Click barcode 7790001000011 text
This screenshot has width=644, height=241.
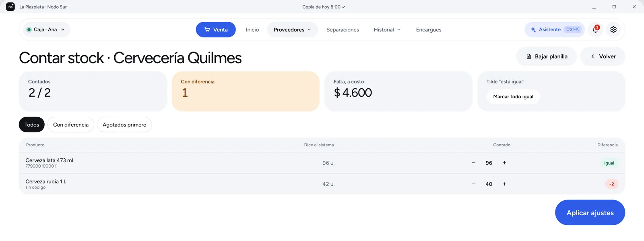[41, 166]
